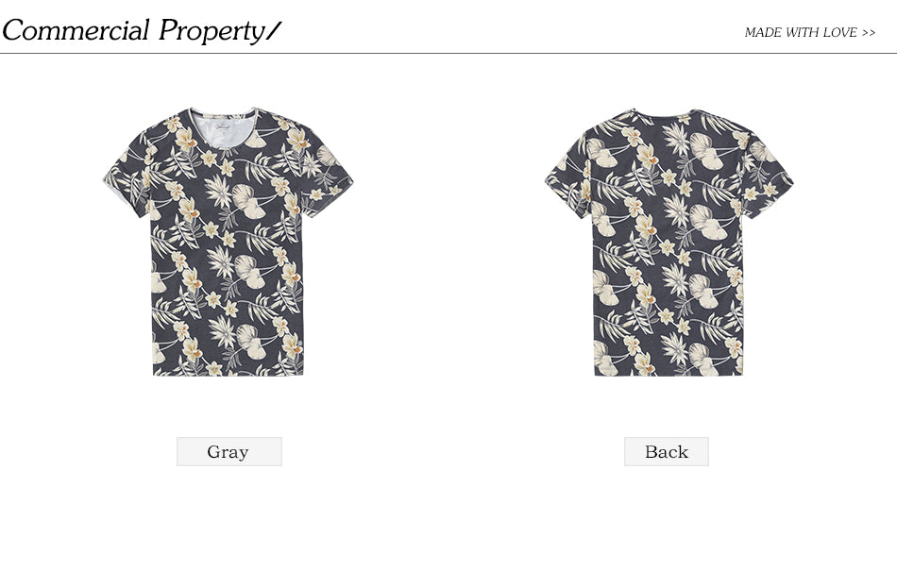Image resolution: width=897 pixels, height=588 pixels.
Task: Click the word Property in the heading
Action: tap(211, 31)
